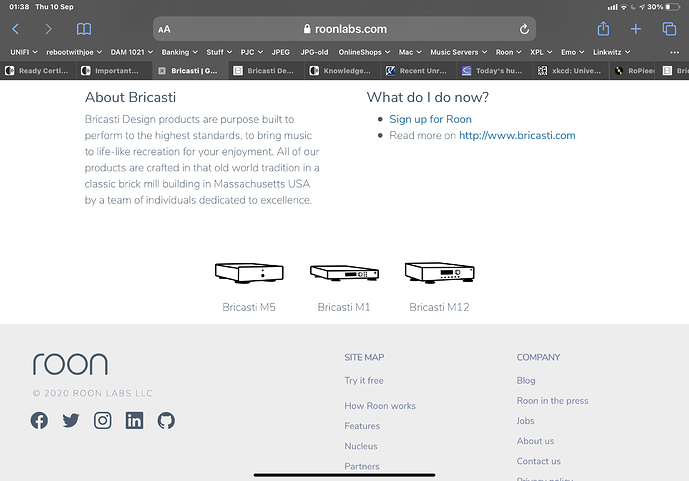Expand the rebootwithjoe bookmarks folder
The width and height of the screenshot is (689, 481).
pyautogui.click(x=74, y=52)
